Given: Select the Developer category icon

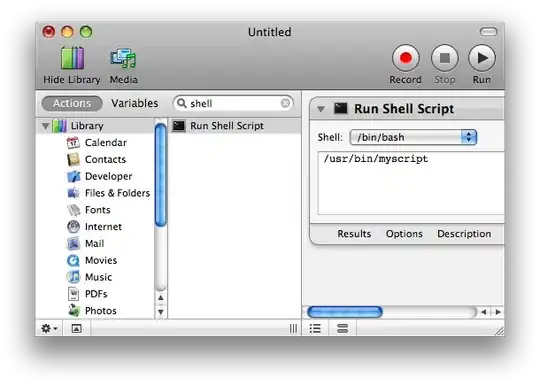Looking at the screenshot, I should pos(73,176).
